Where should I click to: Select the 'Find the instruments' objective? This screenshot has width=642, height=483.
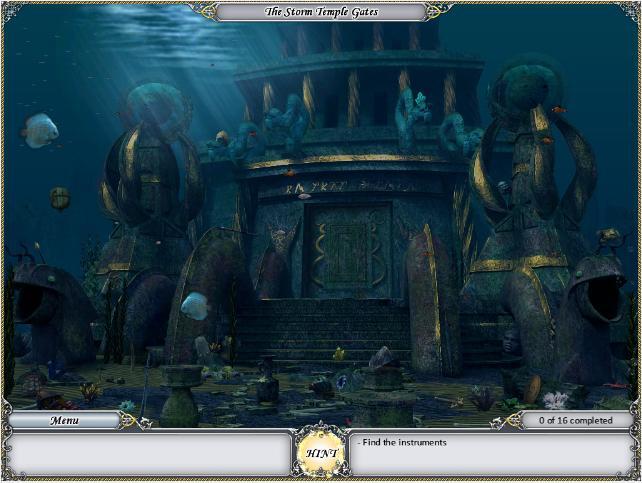click(404, 442)
